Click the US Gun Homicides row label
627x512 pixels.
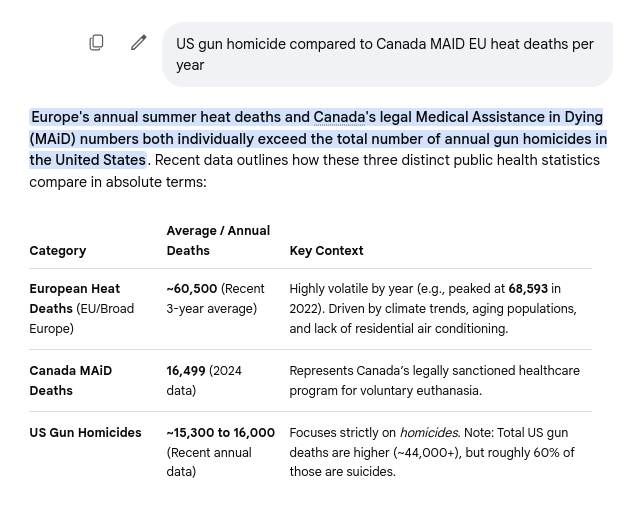(85, 433)
